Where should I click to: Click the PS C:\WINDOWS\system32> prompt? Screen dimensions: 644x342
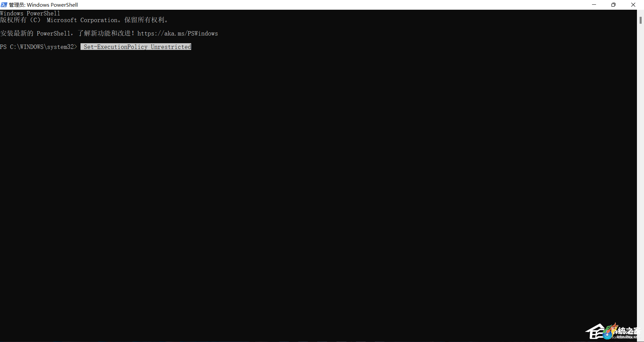tap(39, 47)
